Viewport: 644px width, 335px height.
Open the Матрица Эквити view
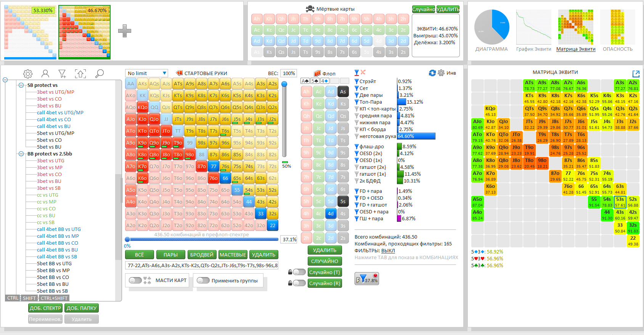coord(576,30)
